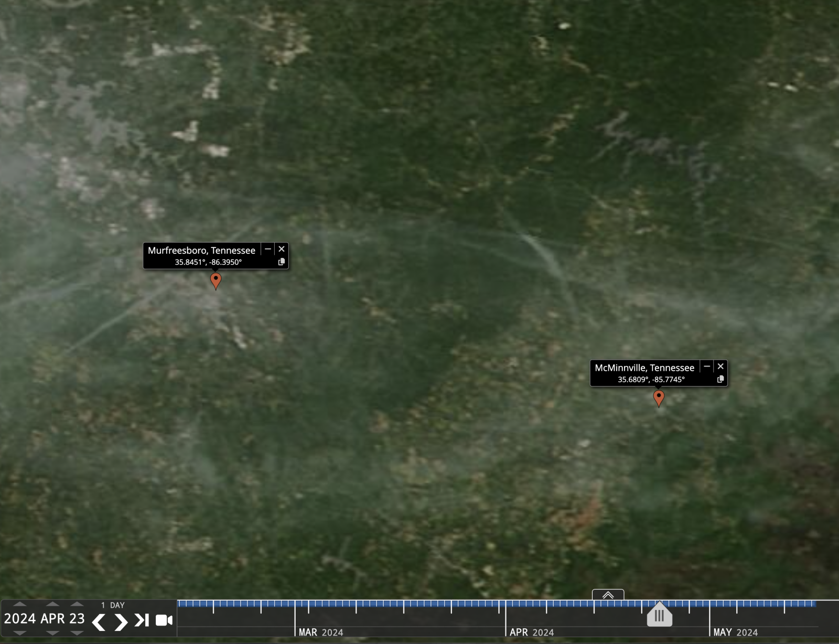Image resolution: width=839 pixels, height=644 pixels.
Task: Copy Murfreesboro coordinates to clipboard
Action: tap(282, 262)
